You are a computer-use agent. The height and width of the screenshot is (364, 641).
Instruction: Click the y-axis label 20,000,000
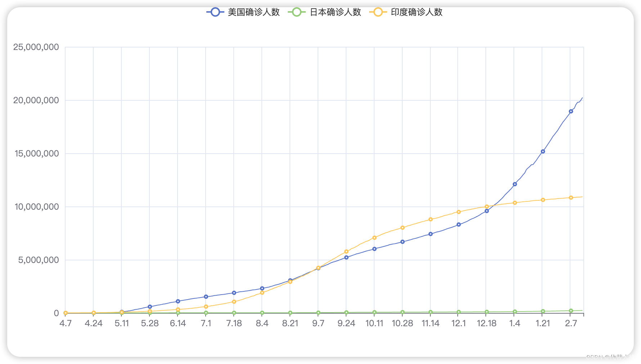coord(36,100)
